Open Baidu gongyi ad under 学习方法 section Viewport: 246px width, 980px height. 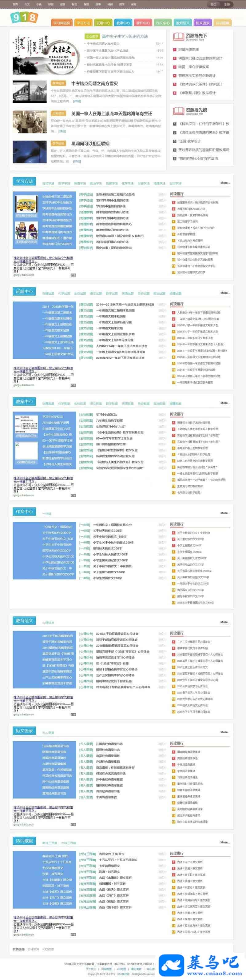tap(45, 267)
